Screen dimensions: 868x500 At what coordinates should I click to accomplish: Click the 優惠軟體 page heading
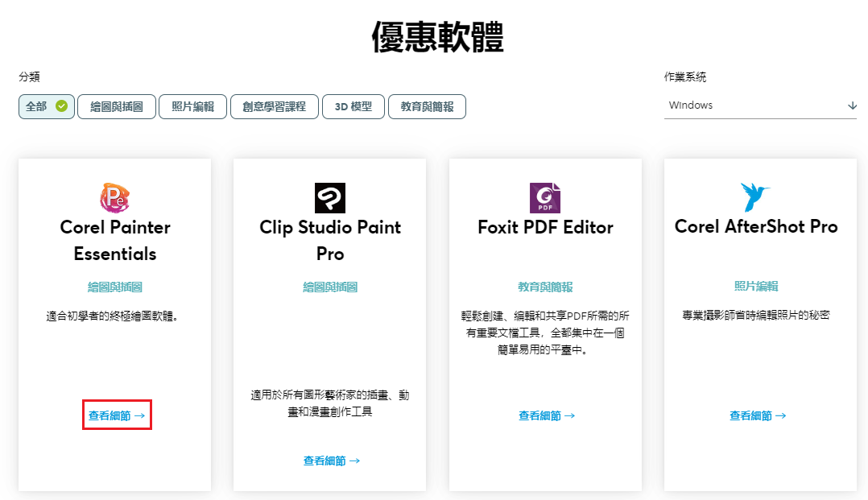[x=437, y=37]
